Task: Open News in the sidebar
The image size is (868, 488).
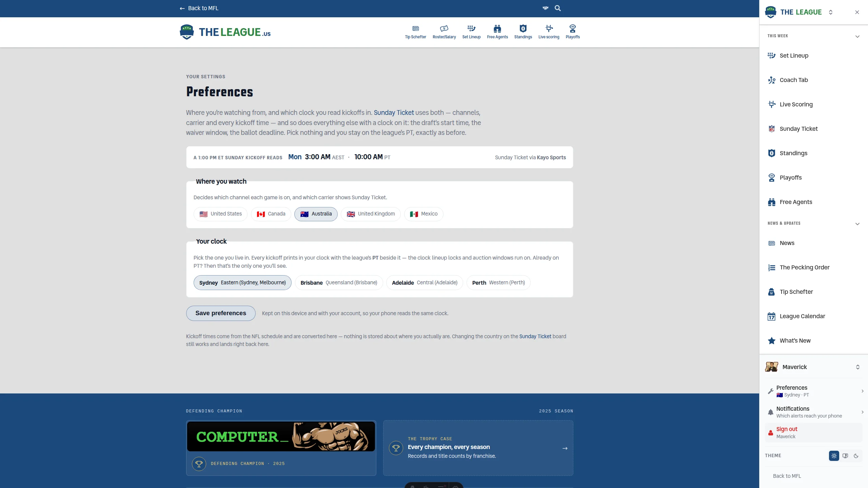Action: point(813,243)
